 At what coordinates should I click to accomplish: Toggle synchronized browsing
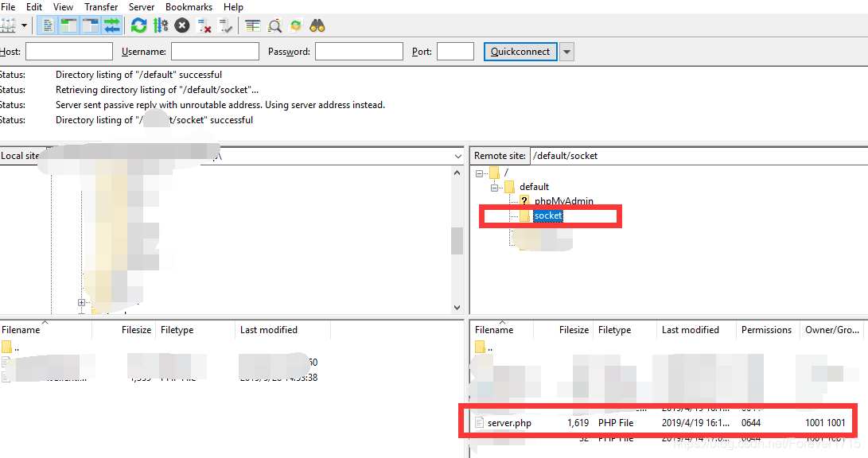296,25
